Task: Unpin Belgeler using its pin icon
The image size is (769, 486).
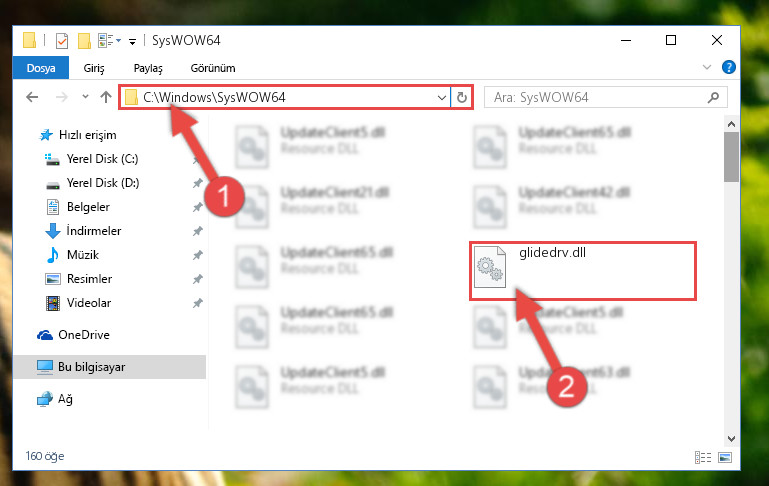Action: point(197,207)
